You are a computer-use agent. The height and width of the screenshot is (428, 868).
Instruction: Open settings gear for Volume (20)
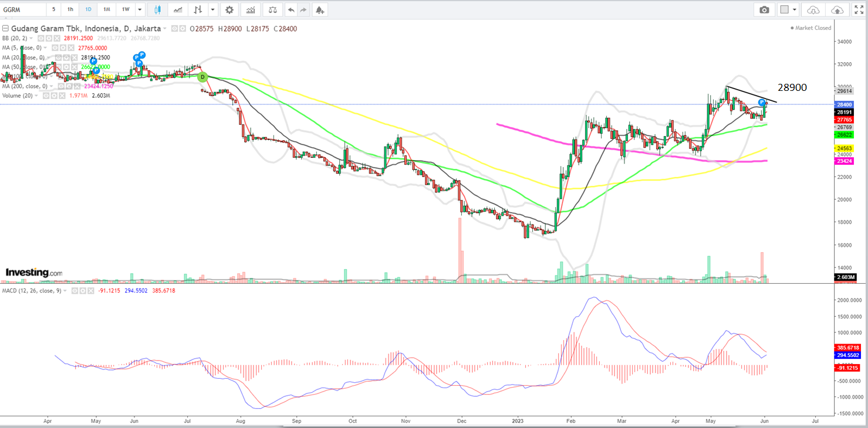click(54, 96)
